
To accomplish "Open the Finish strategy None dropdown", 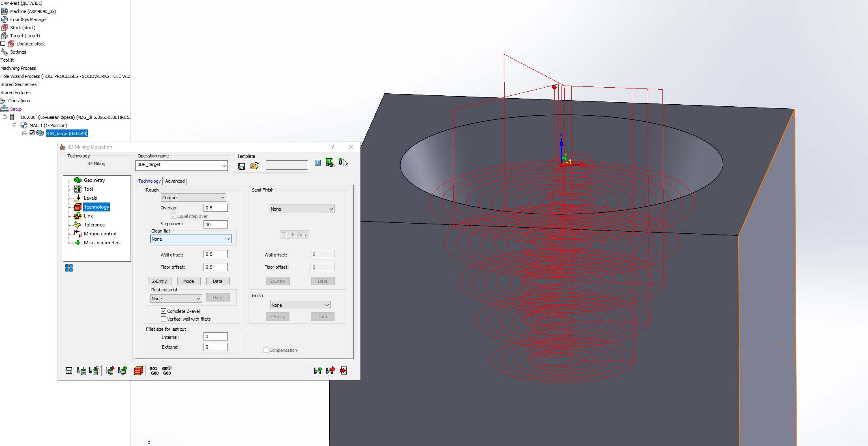I will pos(300,305).
